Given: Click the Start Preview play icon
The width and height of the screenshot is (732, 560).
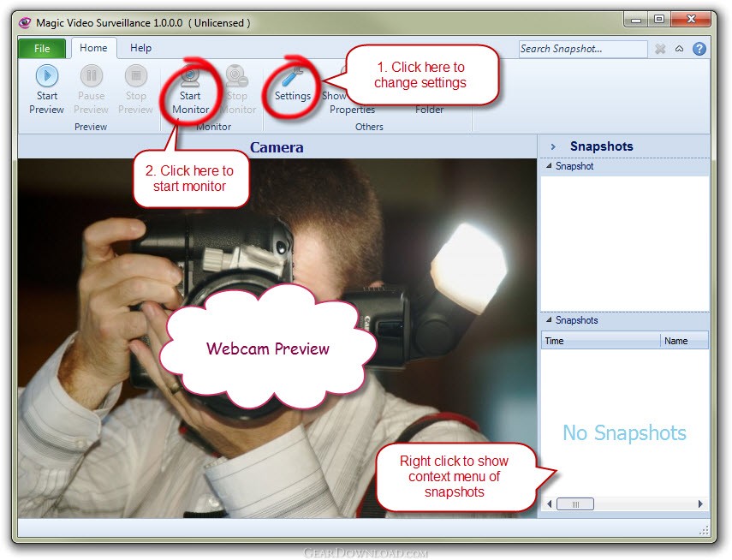Looking at the screenshot, I should coord(47,75).
